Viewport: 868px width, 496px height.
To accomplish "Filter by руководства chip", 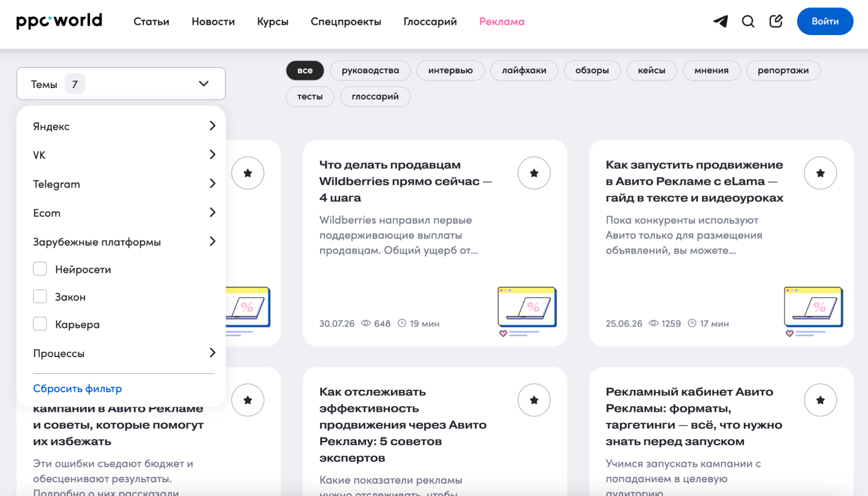I will click(x=370, y=70).
